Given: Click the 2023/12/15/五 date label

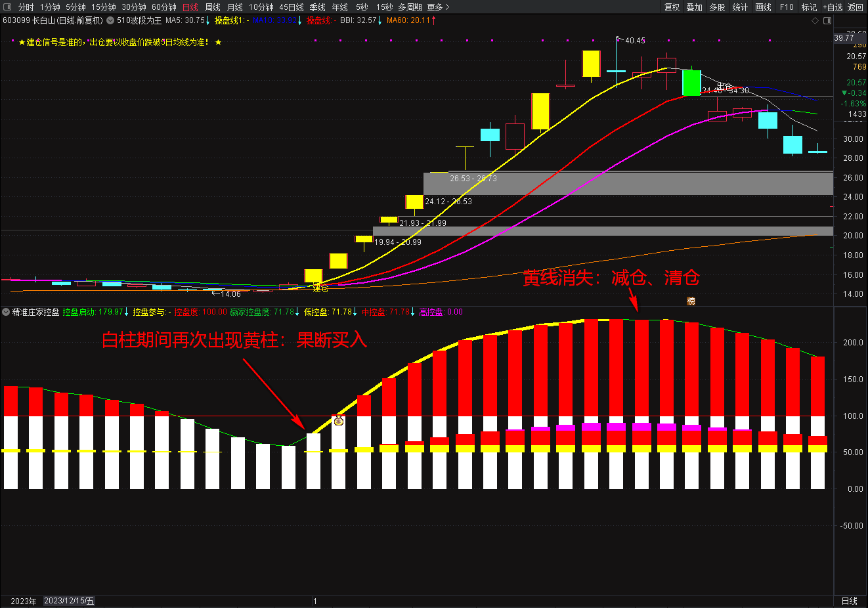Looking at the screenshot, I should pos(70,601).
